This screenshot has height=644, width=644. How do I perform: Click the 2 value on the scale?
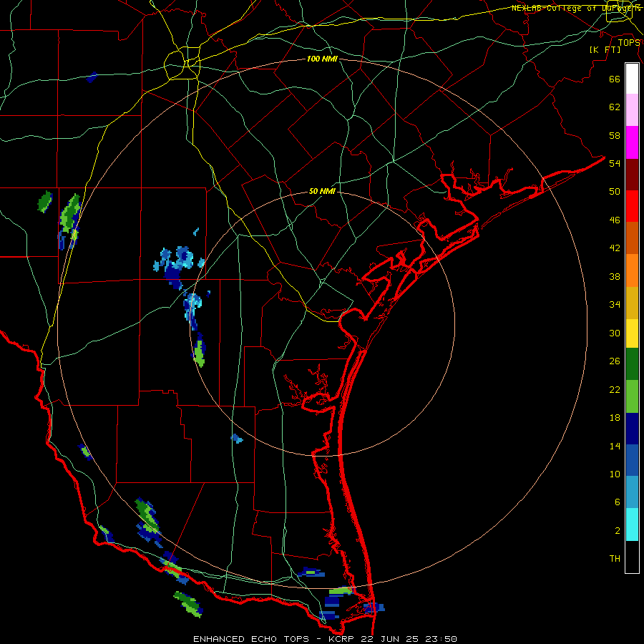click(x=618, y=530)
